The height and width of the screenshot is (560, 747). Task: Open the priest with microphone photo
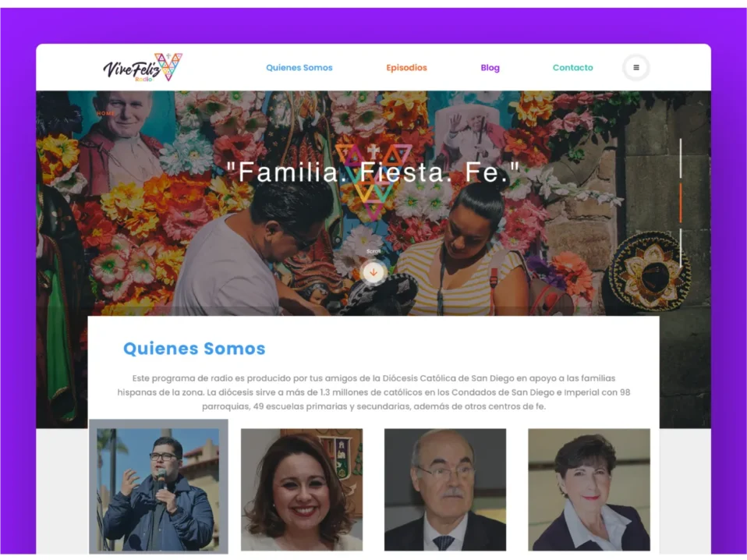click(x=158, y=490)
